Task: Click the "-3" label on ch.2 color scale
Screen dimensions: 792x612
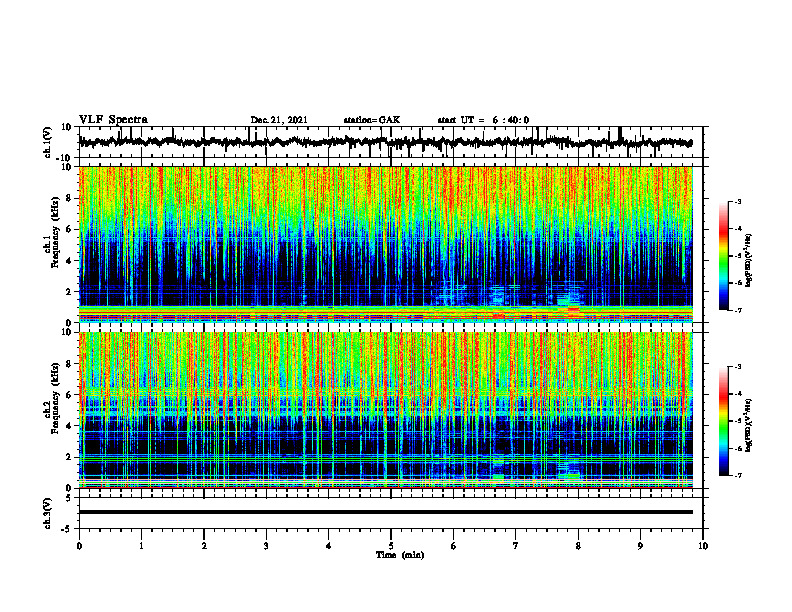Action: pos(738,367)
